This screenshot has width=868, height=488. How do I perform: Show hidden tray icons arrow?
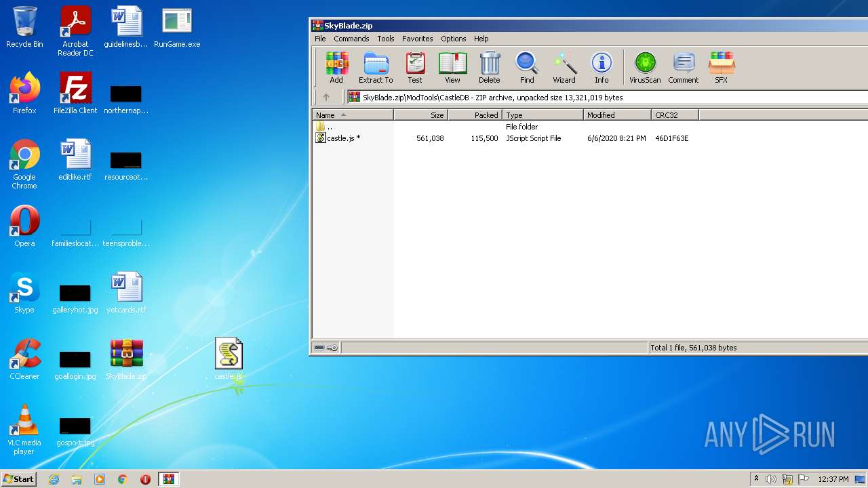756,479
